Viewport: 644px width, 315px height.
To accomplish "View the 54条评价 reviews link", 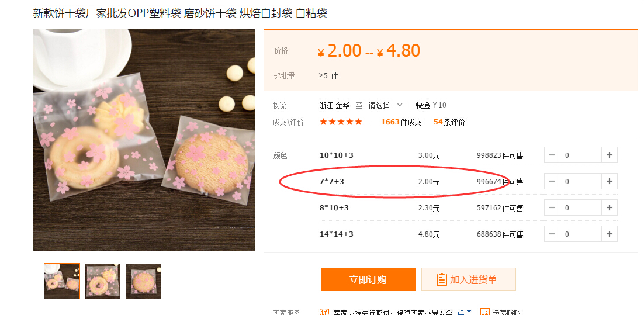I will click(x=449, y=122).
